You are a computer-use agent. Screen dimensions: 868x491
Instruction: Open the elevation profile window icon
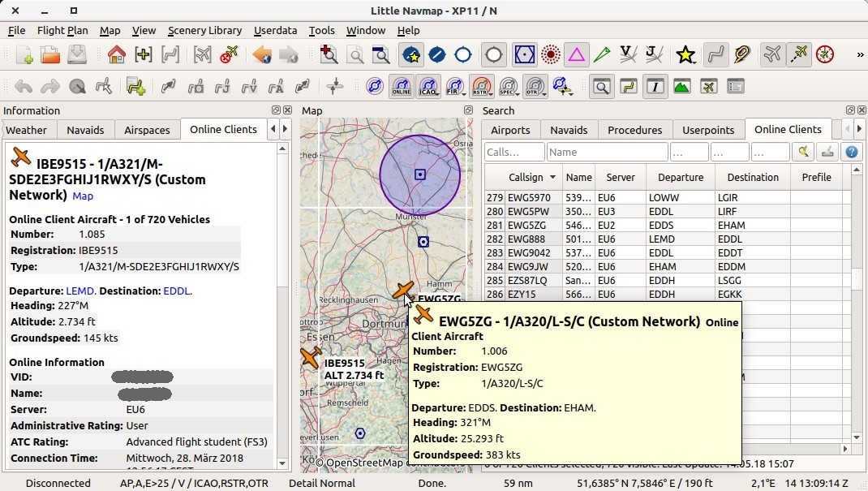click(x=681, y=86)
